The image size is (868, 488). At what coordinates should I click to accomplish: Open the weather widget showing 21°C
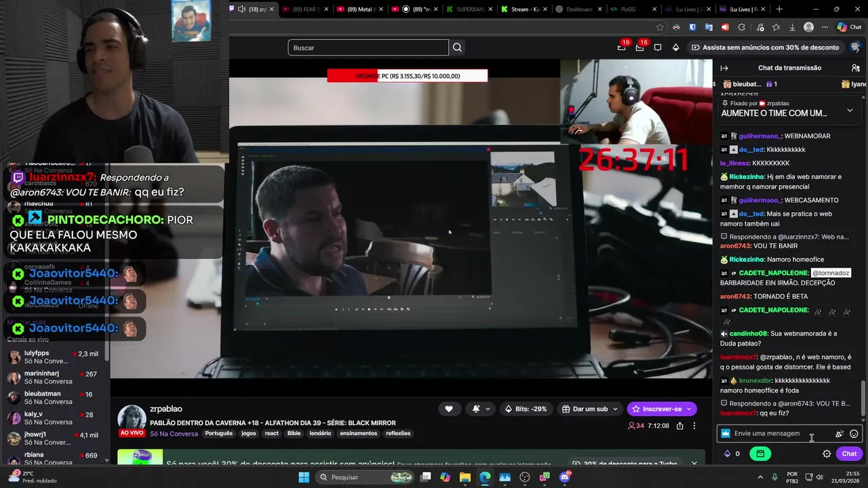point(32,476)
